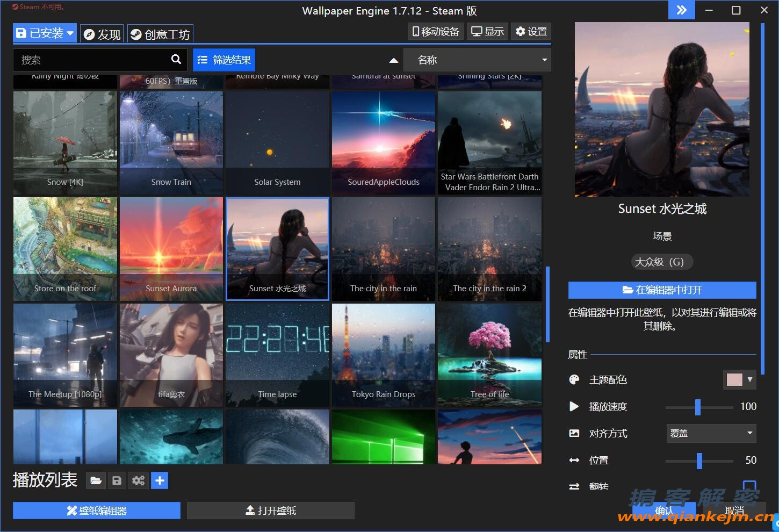Switch to the 发现 tab
Image resolution: width=779 pixels, height=532 pixels.
102,34
